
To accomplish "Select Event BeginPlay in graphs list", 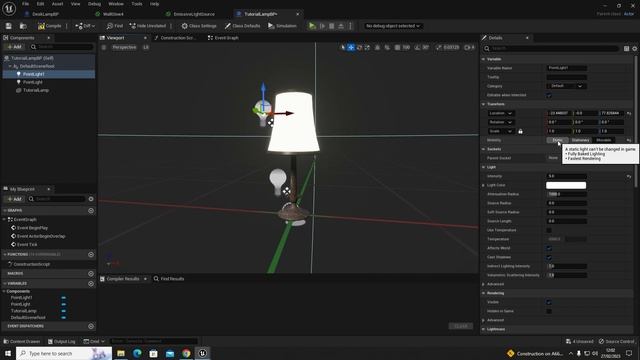I will (32, 228).
